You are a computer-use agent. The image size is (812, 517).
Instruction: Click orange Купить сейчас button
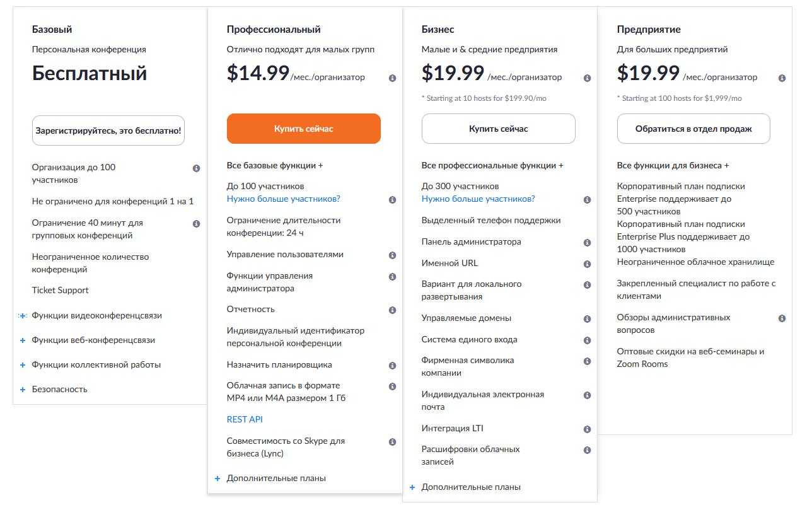[303, 129]
